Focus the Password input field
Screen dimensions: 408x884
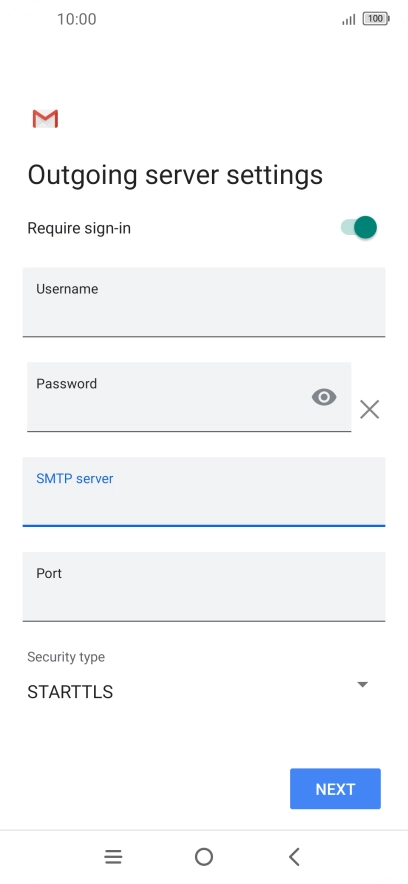[x=189, y=397]
